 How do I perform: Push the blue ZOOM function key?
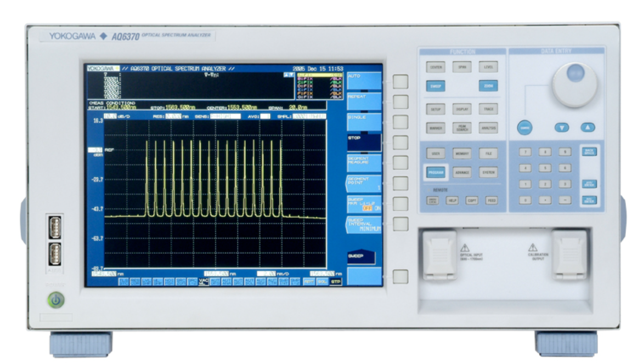coord(488,86)
